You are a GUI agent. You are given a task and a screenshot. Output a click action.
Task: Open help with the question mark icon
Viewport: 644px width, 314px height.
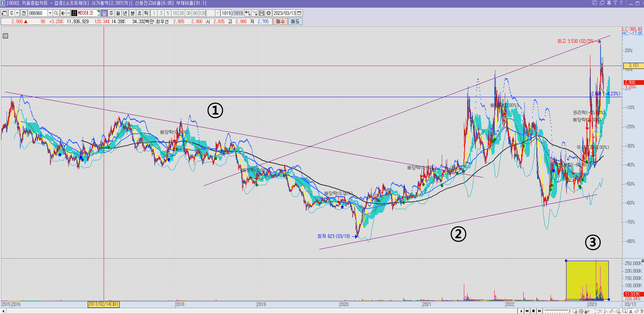621,3
